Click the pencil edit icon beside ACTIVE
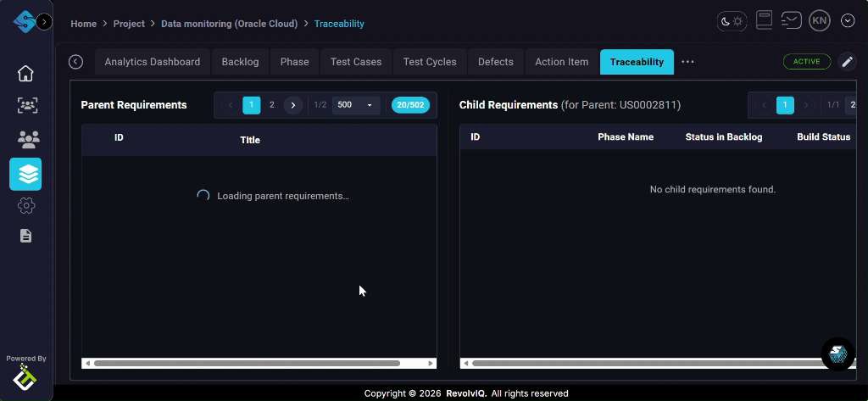 (x=846, y=62)
